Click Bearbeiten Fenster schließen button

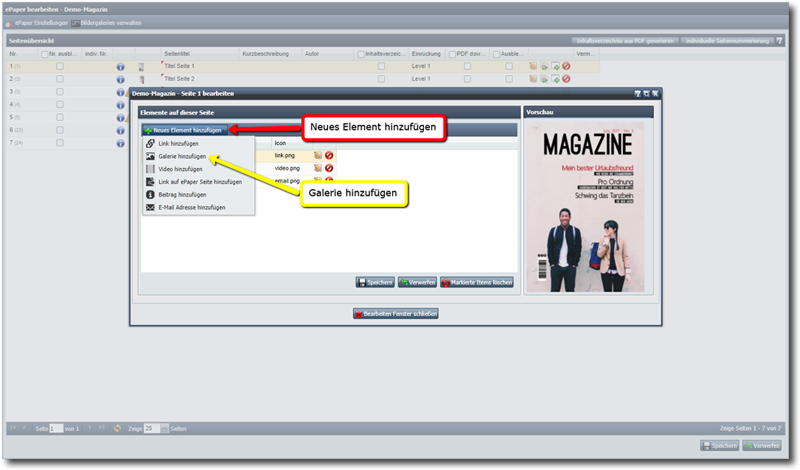396,314
